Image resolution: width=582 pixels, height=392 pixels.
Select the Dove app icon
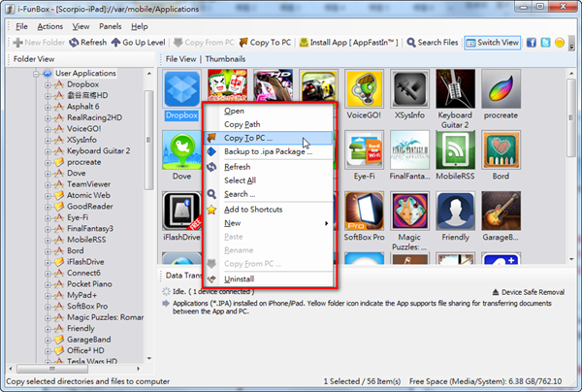point(182,150)
